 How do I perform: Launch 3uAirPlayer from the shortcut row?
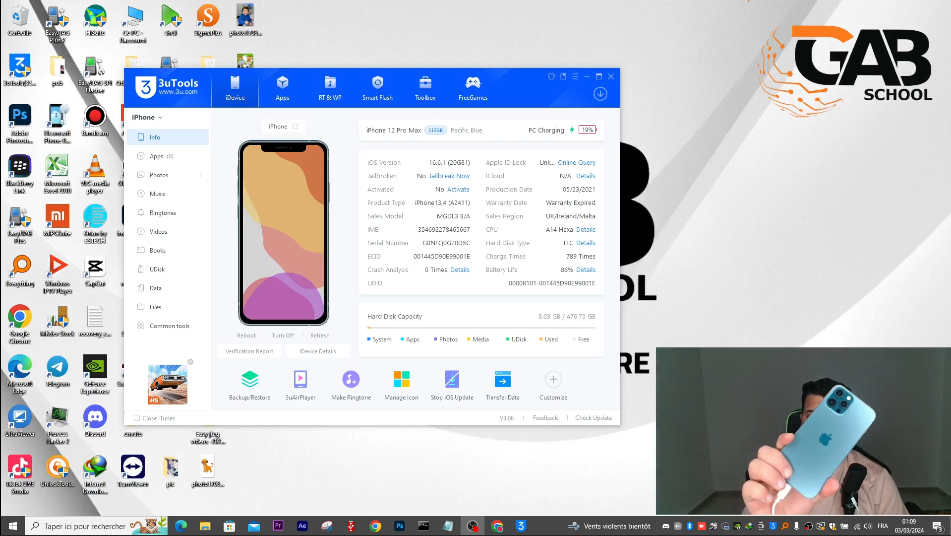click(x=300, y=385)
